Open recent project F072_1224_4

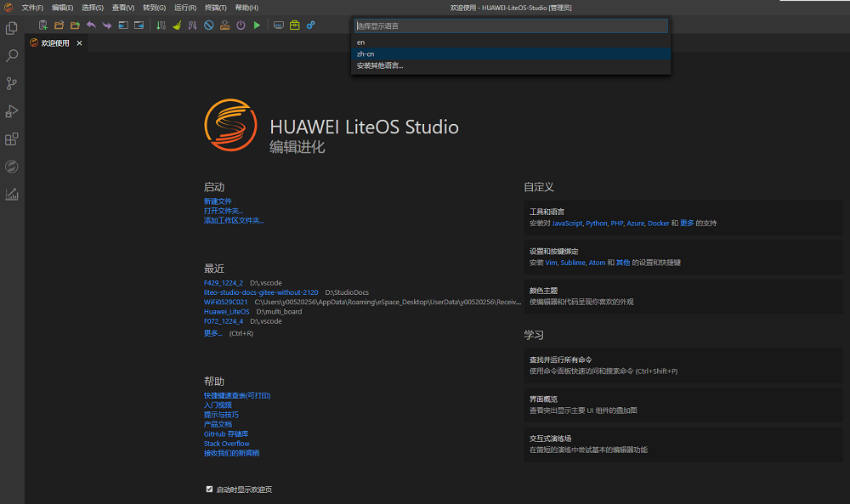(224, 321)
